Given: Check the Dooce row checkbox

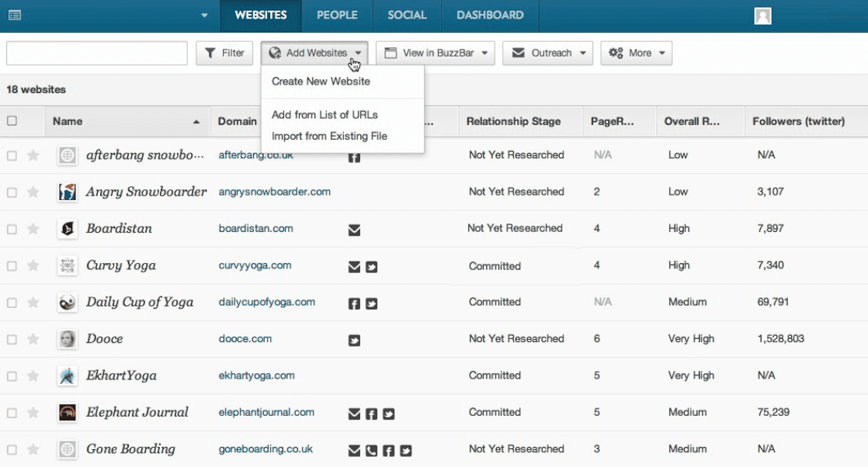Looking at the screenshot, I should pos(12,339).
